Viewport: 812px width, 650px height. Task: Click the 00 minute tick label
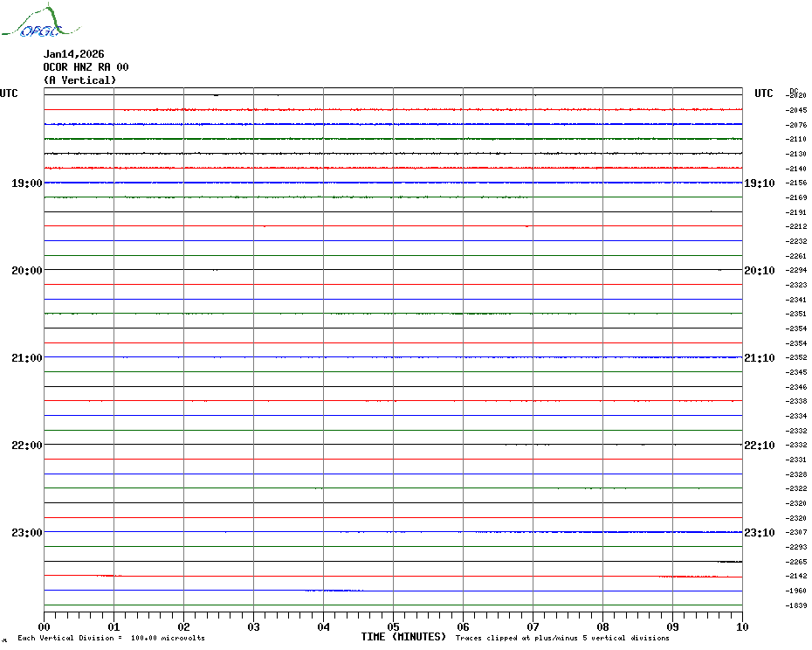pos(45,626)
